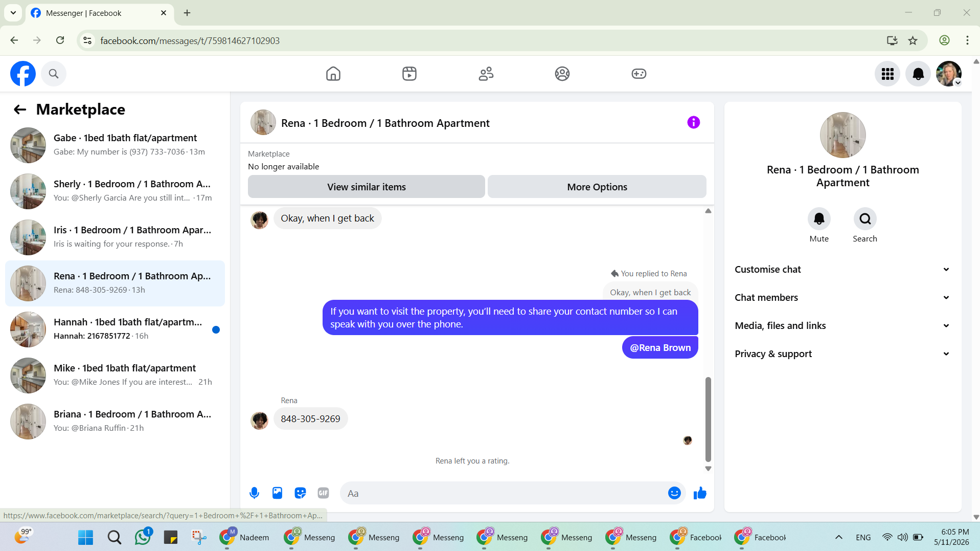
Task: Open the Windows Start menu
Action: (x=85, y=537)
